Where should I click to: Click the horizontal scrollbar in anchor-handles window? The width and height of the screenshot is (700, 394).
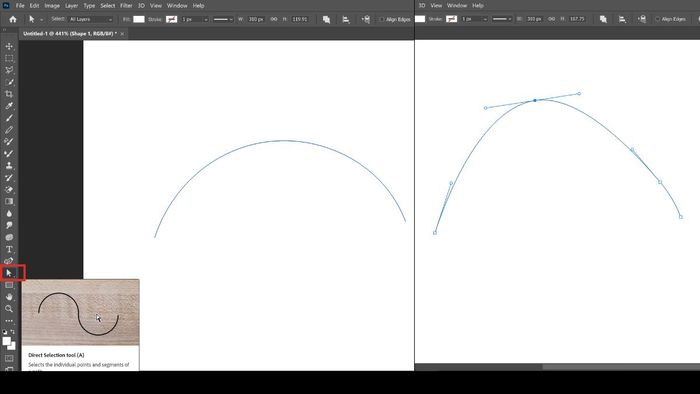(621, 367)
